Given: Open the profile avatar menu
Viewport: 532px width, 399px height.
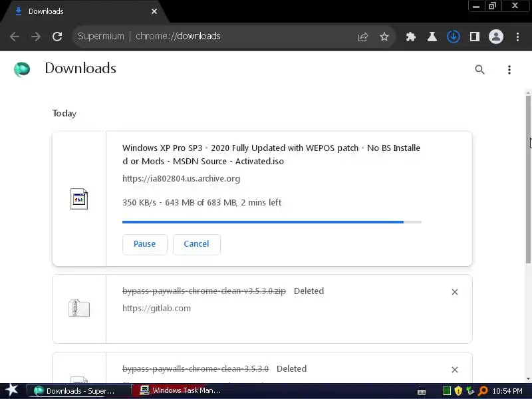Looking at the screenshot, I should pos(495,37).
